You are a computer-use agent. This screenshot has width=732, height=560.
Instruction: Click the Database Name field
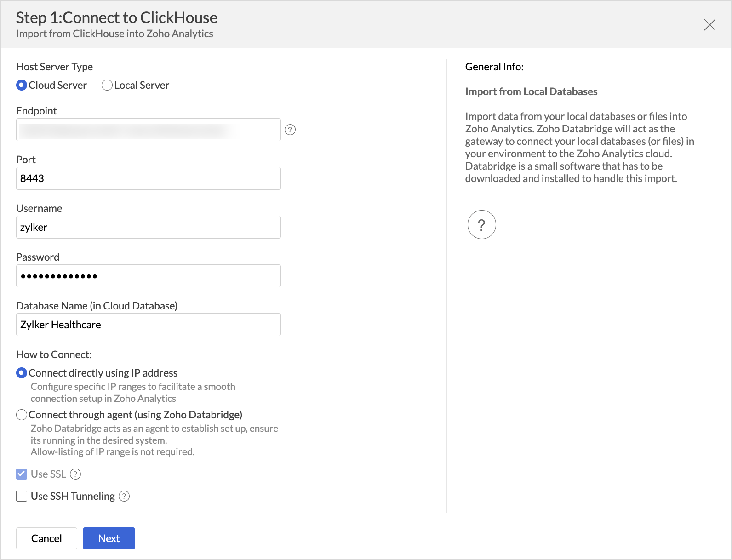pos(148,325)
